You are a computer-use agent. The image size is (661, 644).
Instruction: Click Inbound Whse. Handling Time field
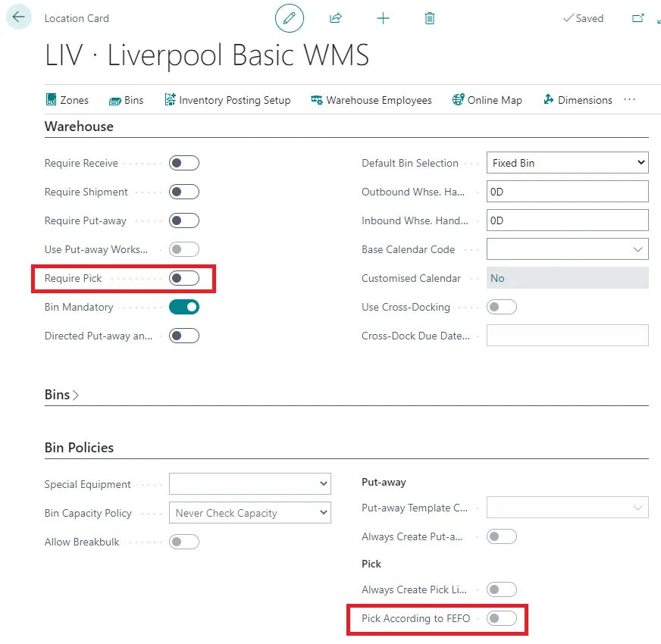(568, 220)
